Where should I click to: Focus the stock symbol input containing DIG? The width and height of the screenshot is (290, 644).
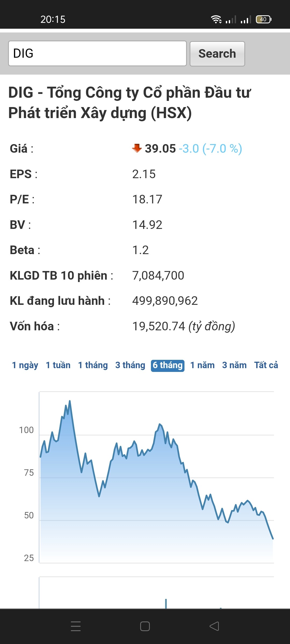pyautogui.click(x=97, y=53)
